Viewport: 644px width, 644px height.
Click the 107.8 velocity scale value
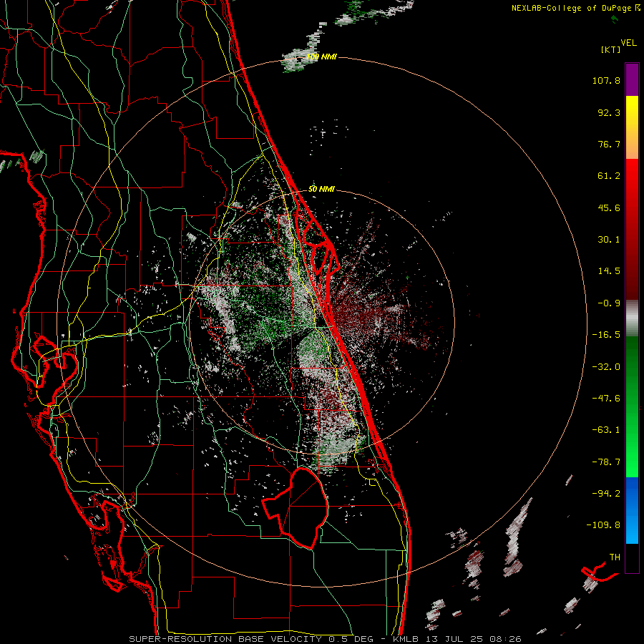(606, 80)
